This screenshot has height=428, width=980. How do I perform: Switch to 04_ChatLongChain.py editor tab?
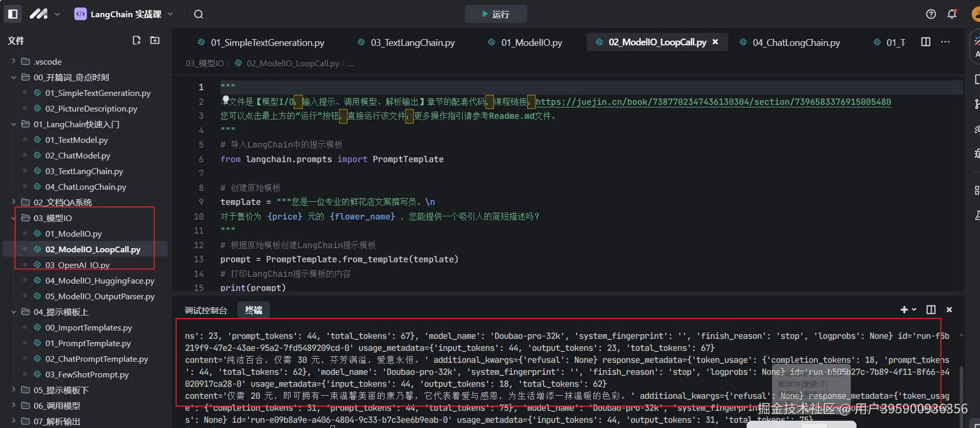click(x=790, y=42)
